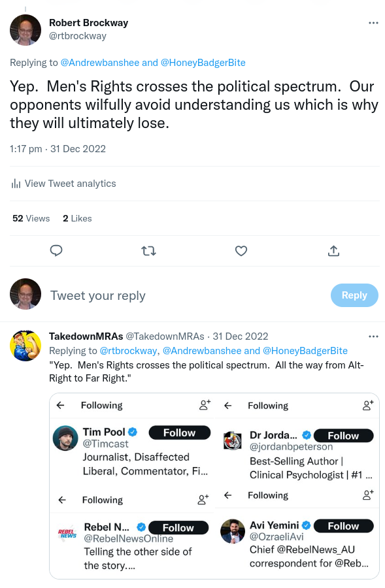Click the reply bubble icon
The image size is (385, 588).
(56, 251)
